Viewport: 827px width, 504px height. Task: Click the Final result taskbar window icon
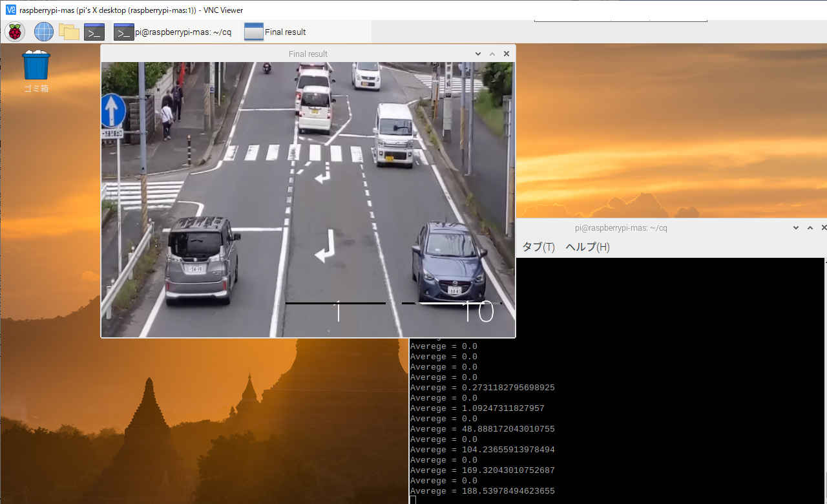254,32
